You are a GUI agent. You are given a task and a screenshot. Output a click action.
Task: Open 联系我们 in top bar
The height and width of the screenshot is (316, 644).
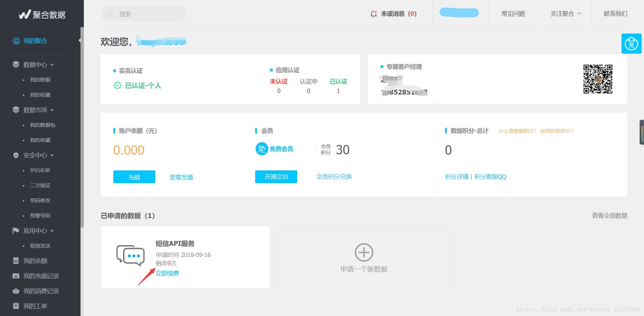[615, 14]
